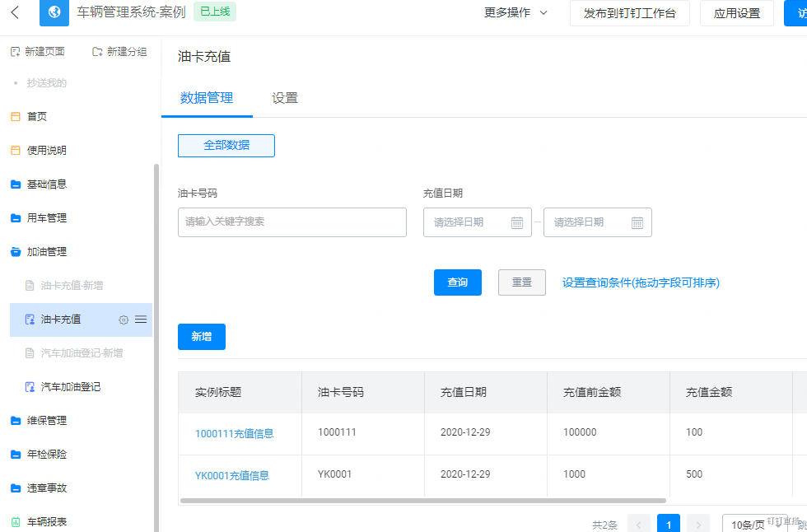The width and height of the screenshot is (807, 532).
Task: Click the 加油管理 open folder icon
Action: tap(16, 252)
